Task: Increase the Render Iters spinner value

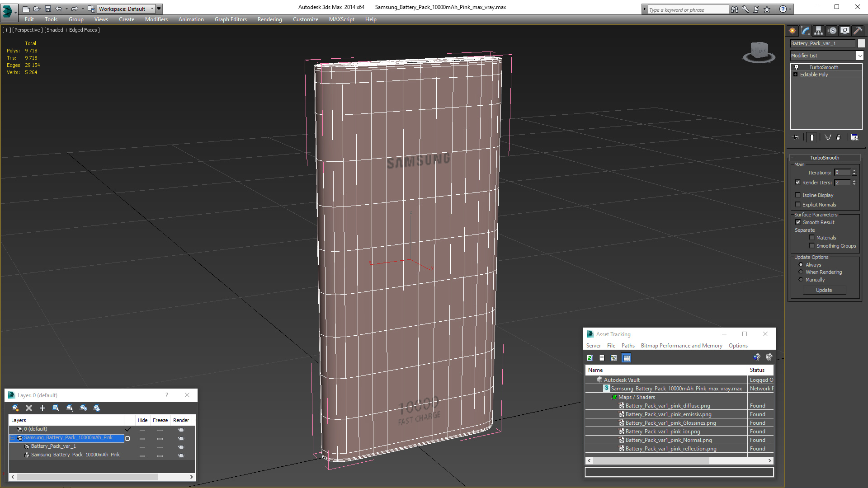Action: [x=854, y=181]
